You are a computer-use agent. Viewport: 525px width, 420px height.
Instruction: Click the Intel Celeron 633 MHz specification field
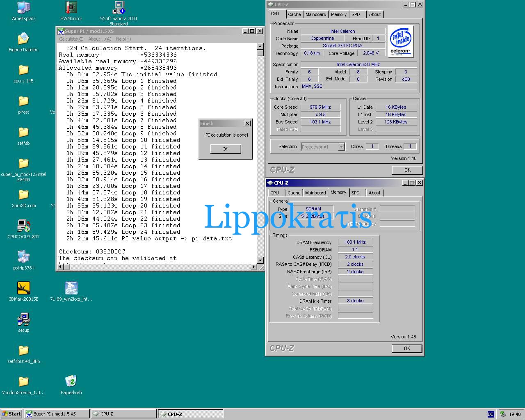tap(358, 64)
